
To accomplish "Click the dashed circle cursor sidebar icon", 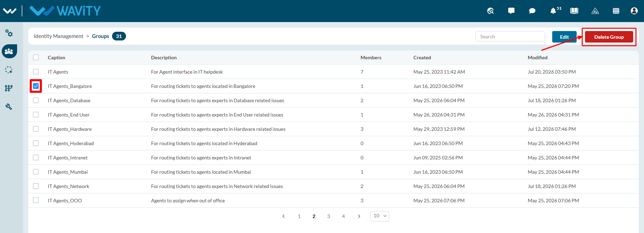I will point(9,70).
